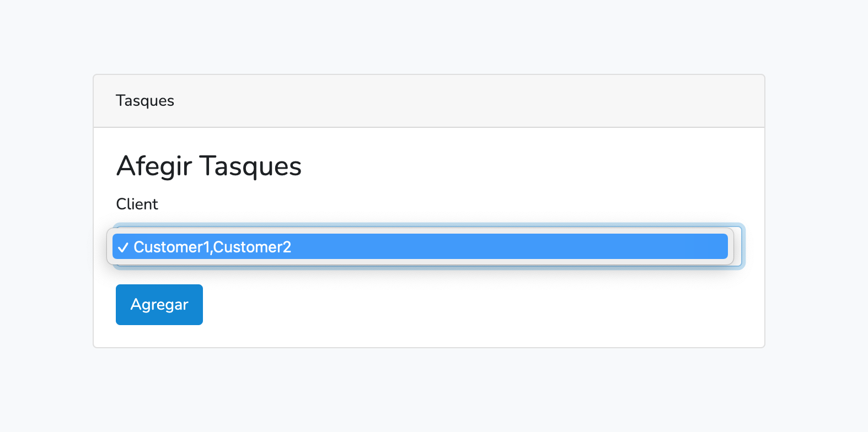The width and height of the screenshot is (868, 432).
Task: Click the word Customer2 in the list
Action: 252,247
